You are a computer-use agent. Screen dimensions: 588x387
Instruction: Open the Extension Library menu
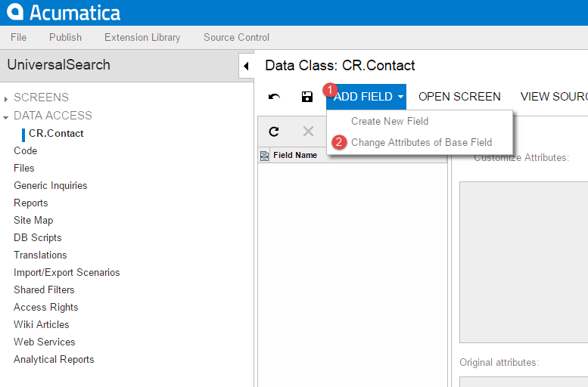142,38
